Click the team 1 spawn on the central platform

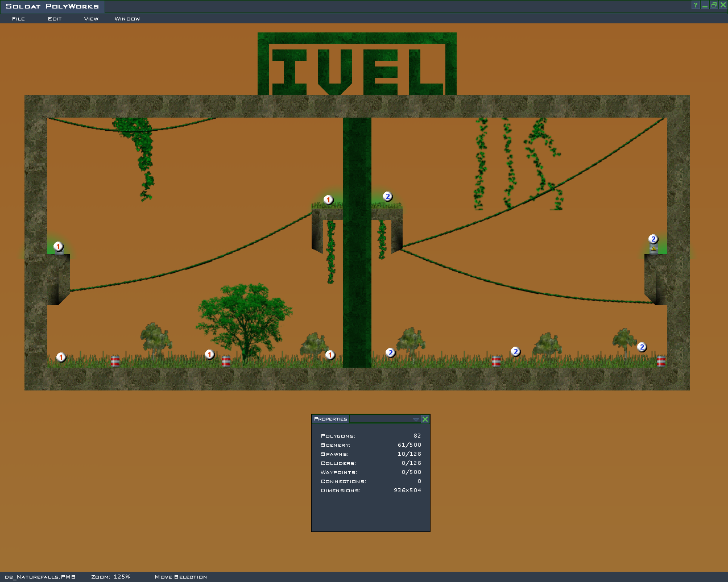pos(328,199)
